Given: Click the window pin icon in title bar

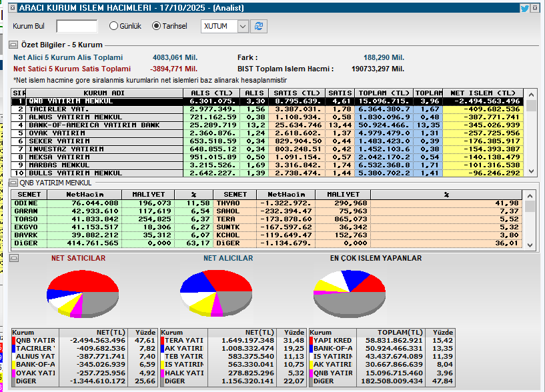Looking at the screenshot, I should (13, 7).
